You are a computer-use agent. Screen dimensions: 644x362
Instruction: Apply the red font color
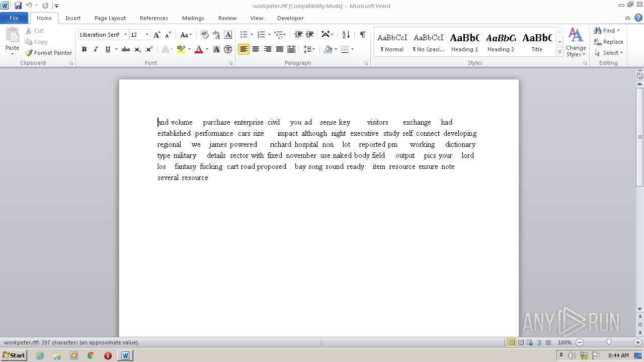[x=199, y=49]
